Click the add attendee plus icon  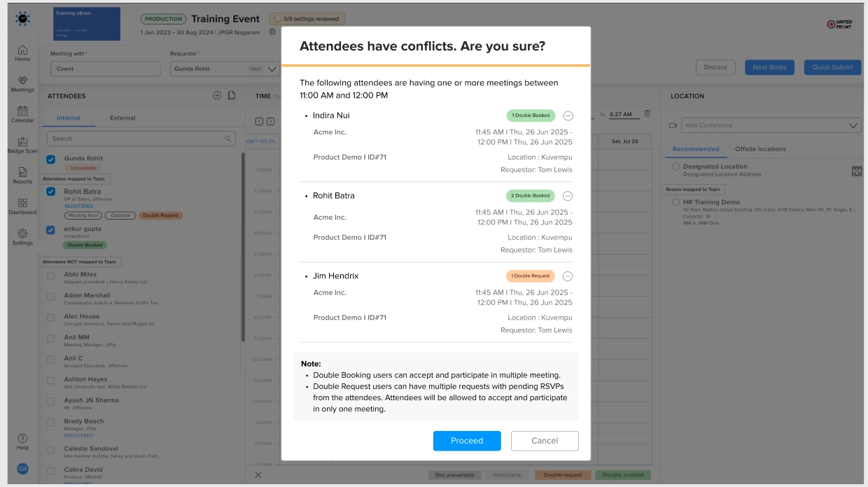(217, 96)
